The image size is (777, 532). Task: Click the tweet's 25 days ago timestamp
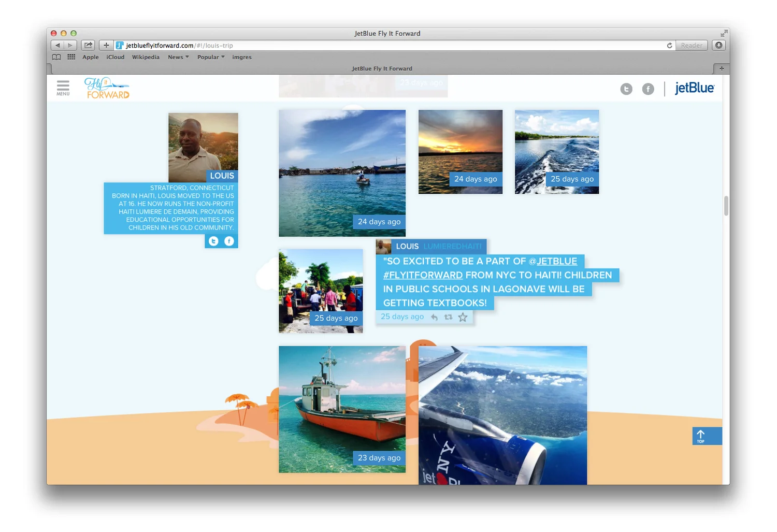coord(402,317)
